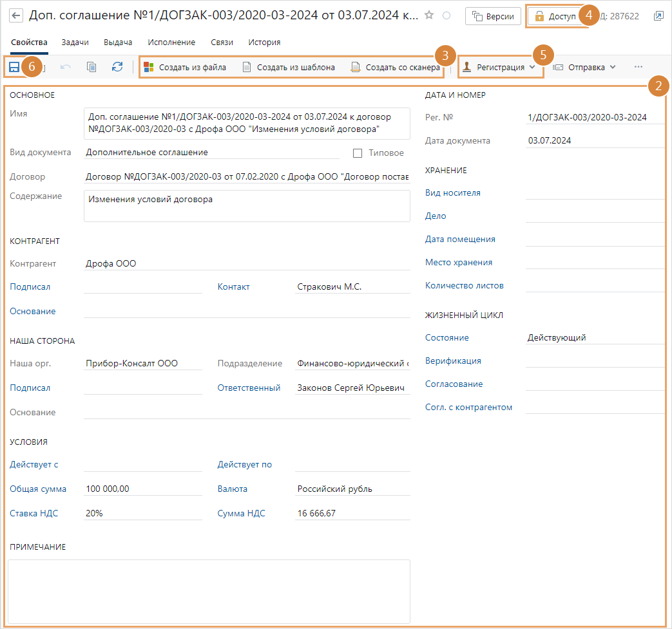Image resolution: width=672 pixels, height=629 pixels.
Task: Open the Связи tab
Action: point(222,42)
